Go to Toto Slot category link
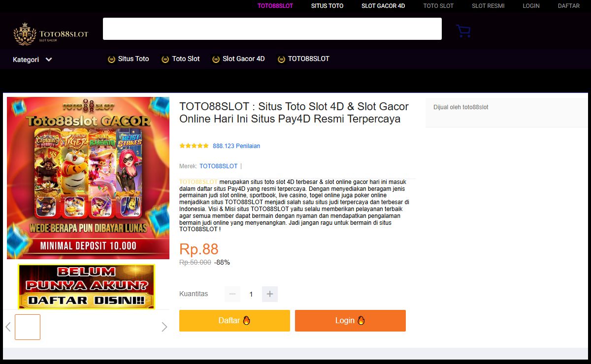Image resolution: width=591 pixels, height=364 pixels. point(186,59)
